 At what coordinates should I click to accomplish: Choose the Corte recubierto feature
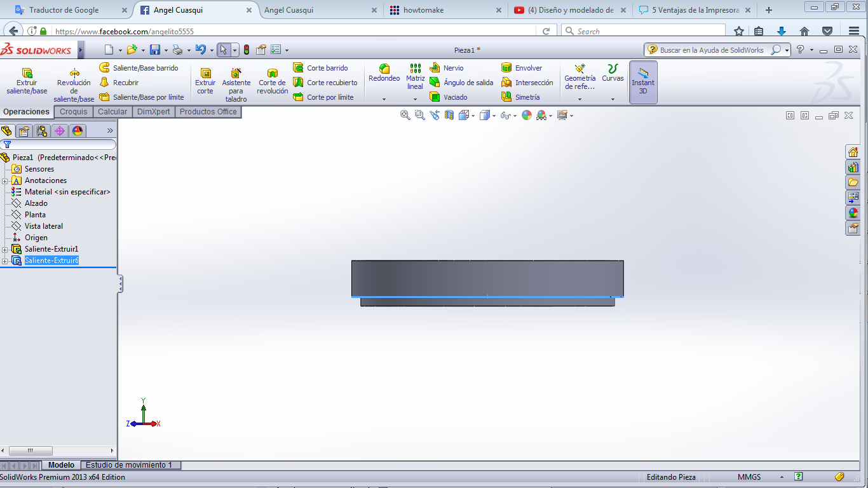tap(325, 83)
